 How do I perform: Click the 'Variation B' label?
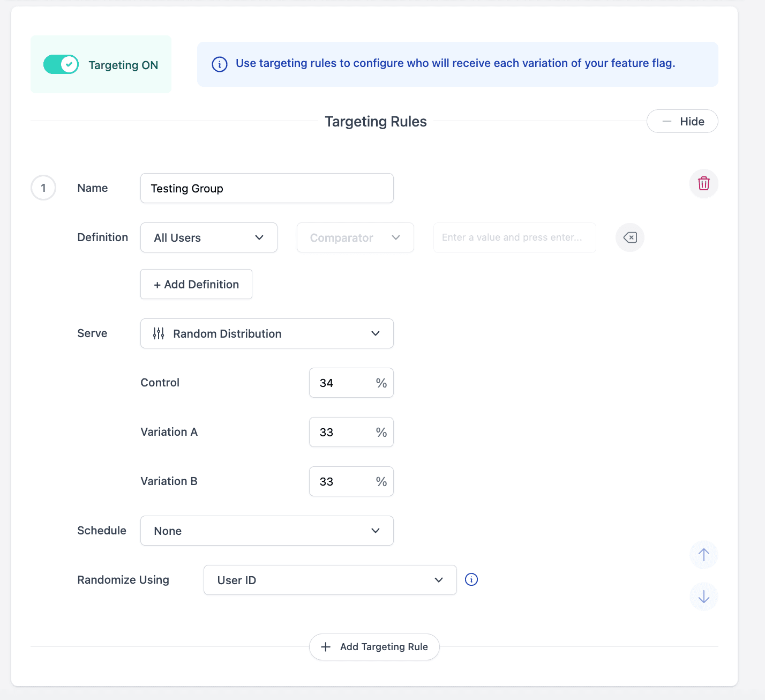pos(169,481)
